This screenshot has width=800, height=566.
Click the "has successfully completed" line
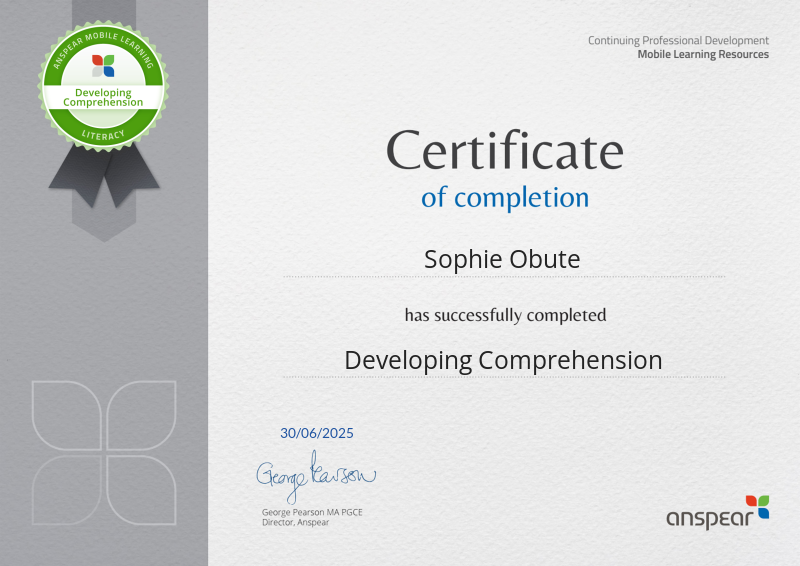pyautogui.click(x=504, y=315)
